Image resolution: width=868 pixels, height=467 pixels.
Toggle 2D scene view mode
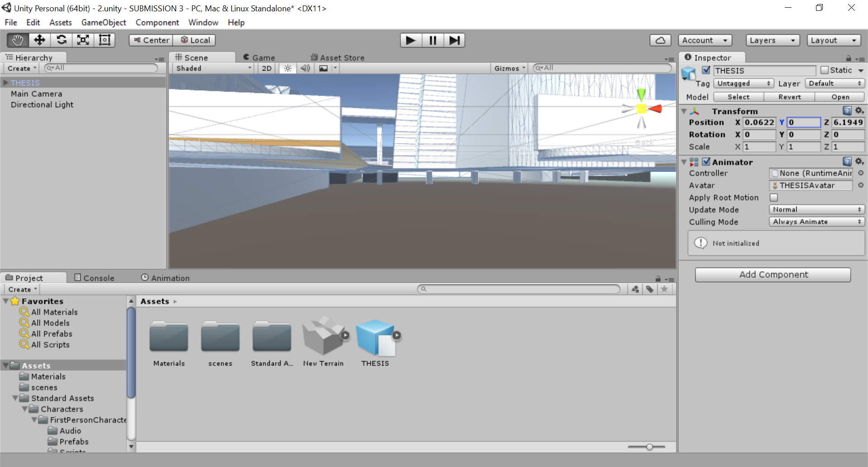266,68
